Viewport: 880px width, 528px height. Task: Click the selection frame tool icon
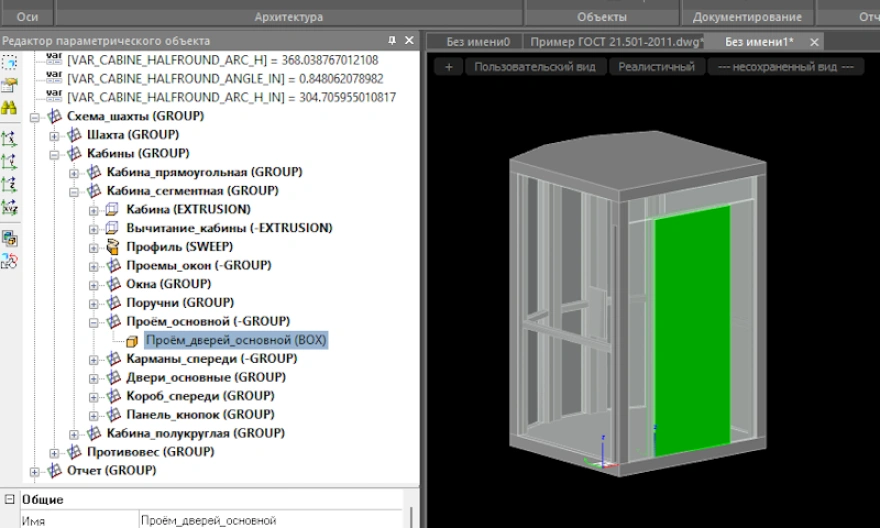[10, 62]
